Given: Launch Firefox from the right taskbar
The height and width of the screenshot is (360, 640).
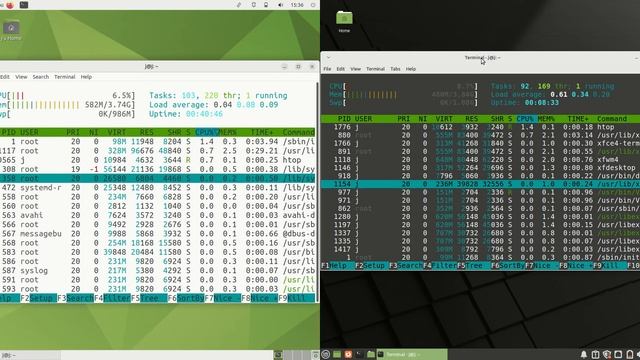Looking at the screenshot, I should point(348,354).
